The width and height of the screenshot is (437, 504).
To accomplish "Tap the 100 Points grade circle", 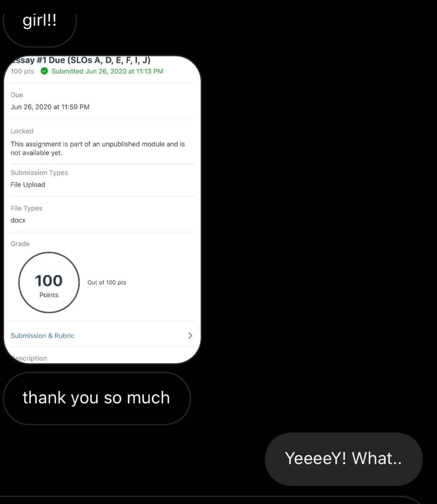I will (x=49, y=282).
